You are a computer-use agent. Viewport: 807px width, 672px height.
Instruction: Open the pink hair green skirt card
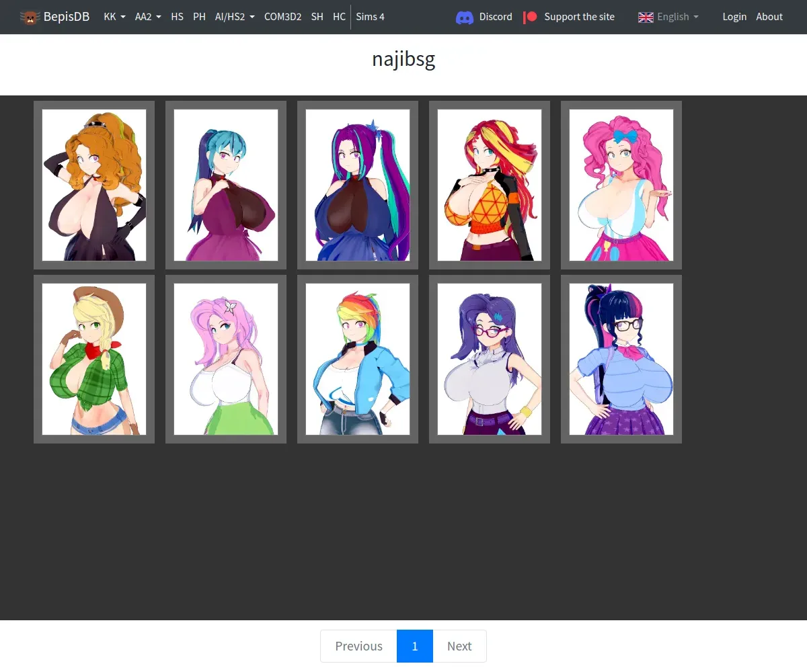[226, 359]
